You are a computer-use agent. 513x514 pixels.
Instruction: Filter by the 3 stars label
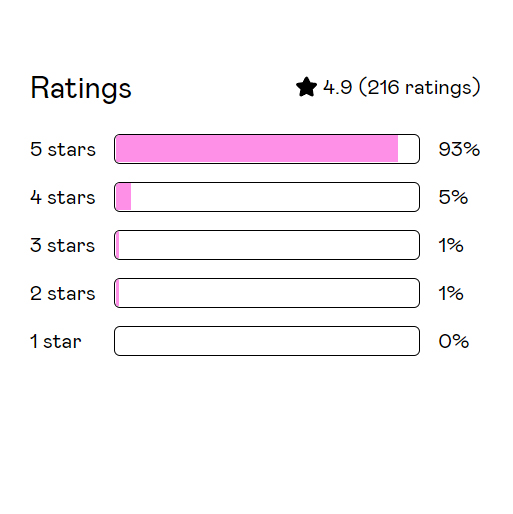(63, 245)
